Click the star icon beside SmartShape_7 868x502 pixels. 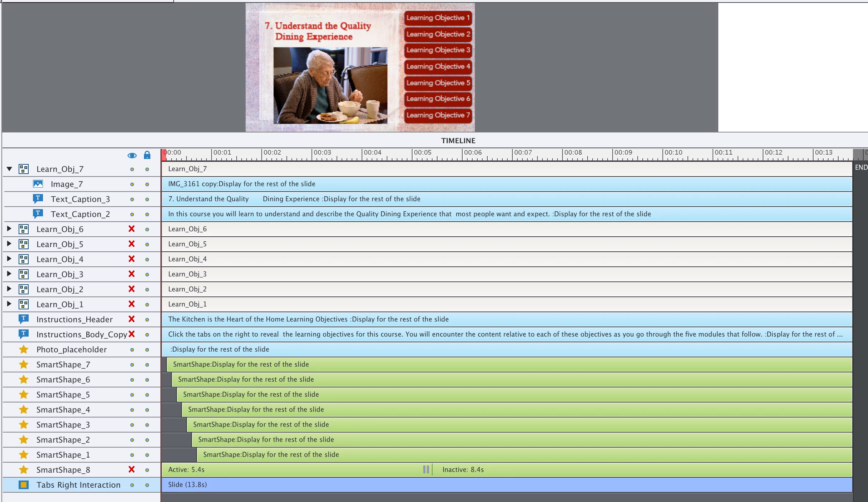[24, 365]
